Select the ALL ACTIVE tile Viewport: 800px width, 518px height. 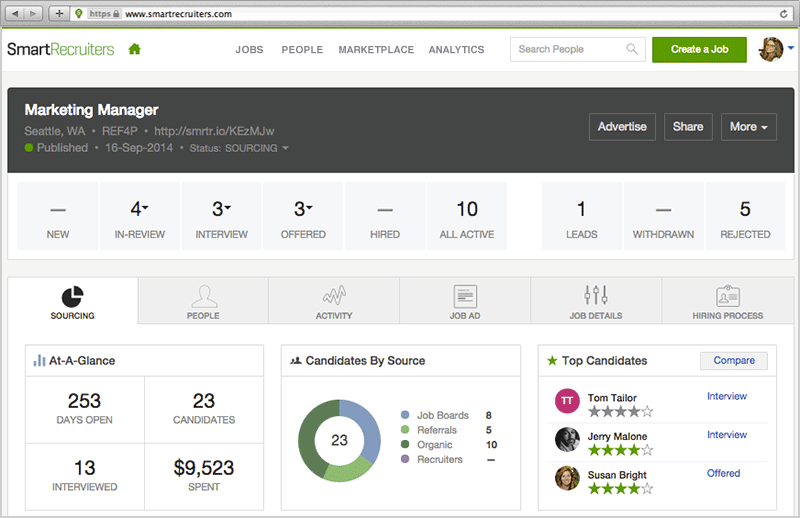(467, 216)
